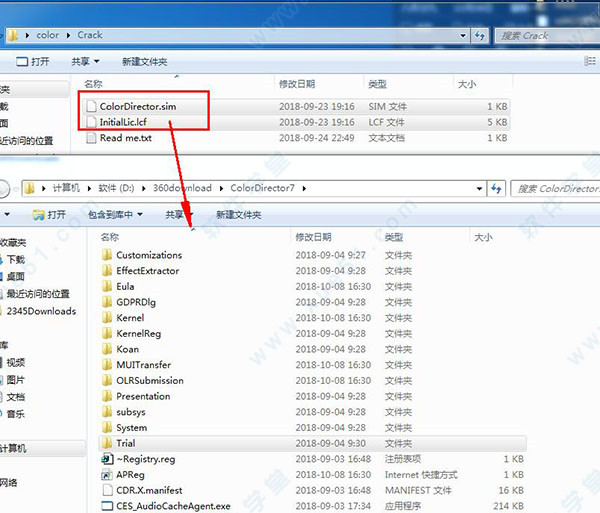Select the ColorDirector.sim file icon

(x=91, y=106)
